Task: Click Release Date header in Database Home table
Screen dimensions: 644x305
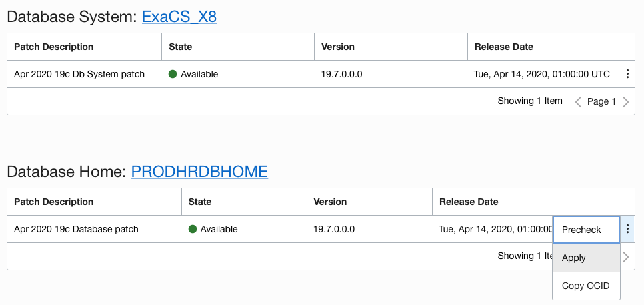Action: (468, 202)
